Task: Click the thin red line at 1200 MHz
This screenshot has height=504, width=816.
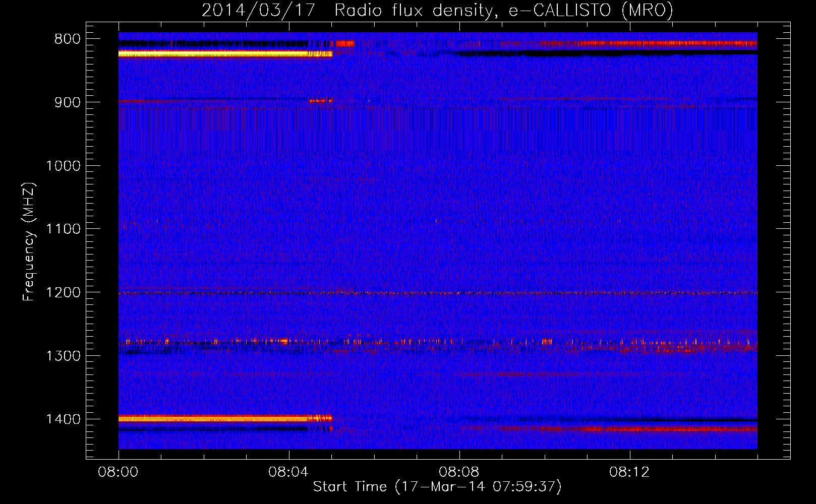Action: pyautogui.click(x=438, y=293)
